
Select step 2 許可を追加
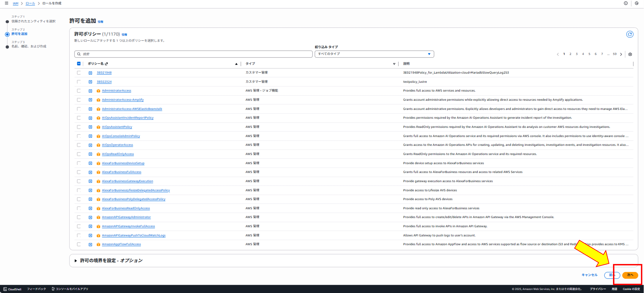tap(19, 34)
